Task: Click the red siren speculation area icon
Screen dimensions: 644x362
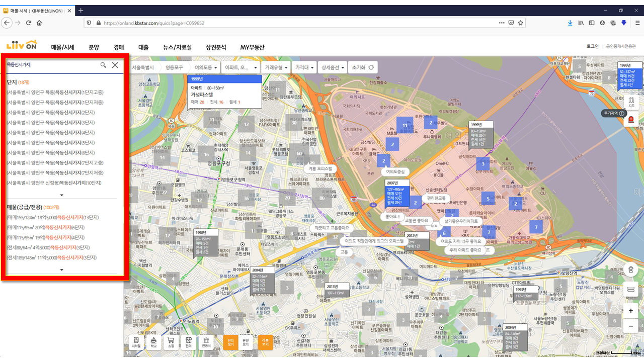Action: [631, 119]
